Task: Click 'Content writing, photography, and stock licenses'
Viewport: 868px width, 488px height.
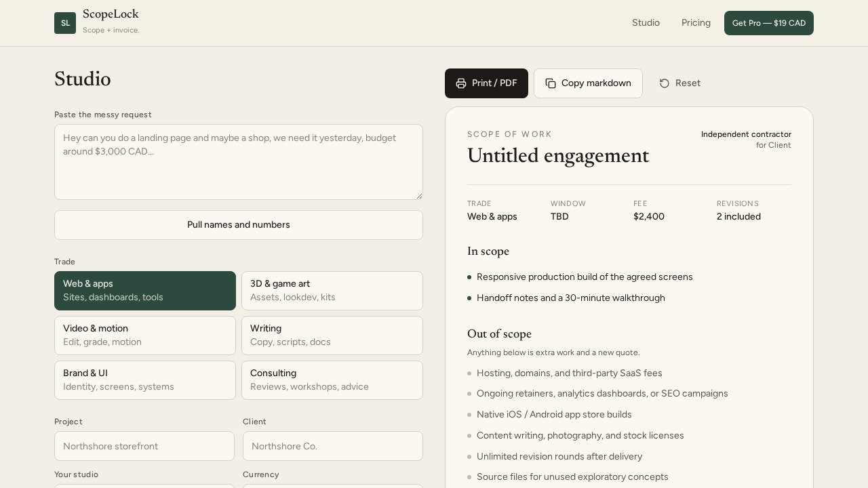Action: coord(580,436)
